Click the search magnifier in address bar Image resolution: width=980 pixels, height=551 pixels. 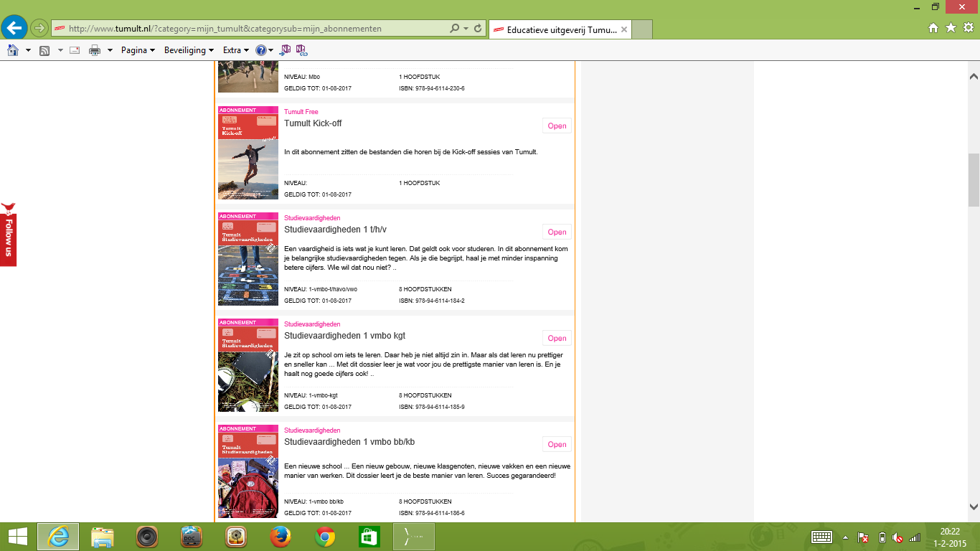455,29
